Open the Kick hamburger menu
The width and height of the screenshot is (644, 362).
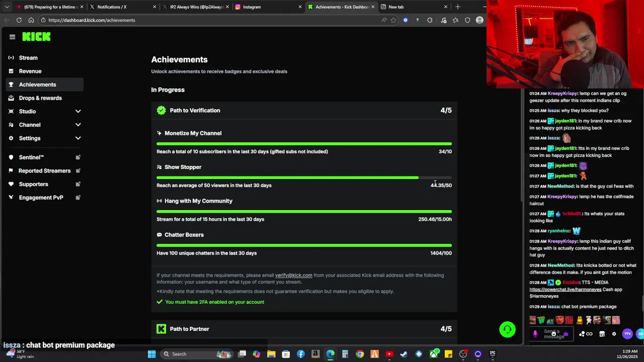pos(12,37)
